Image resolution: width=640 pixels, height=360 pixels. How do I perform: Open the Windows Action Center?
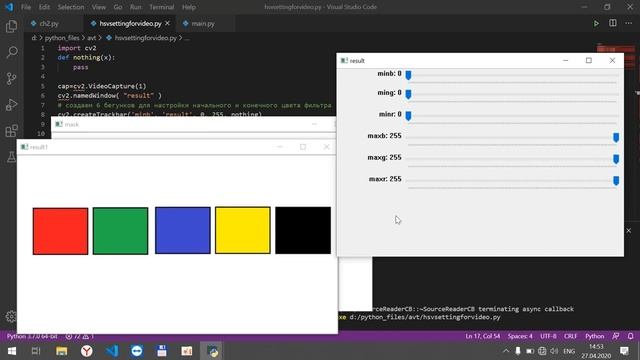click(x=624, y=351)
